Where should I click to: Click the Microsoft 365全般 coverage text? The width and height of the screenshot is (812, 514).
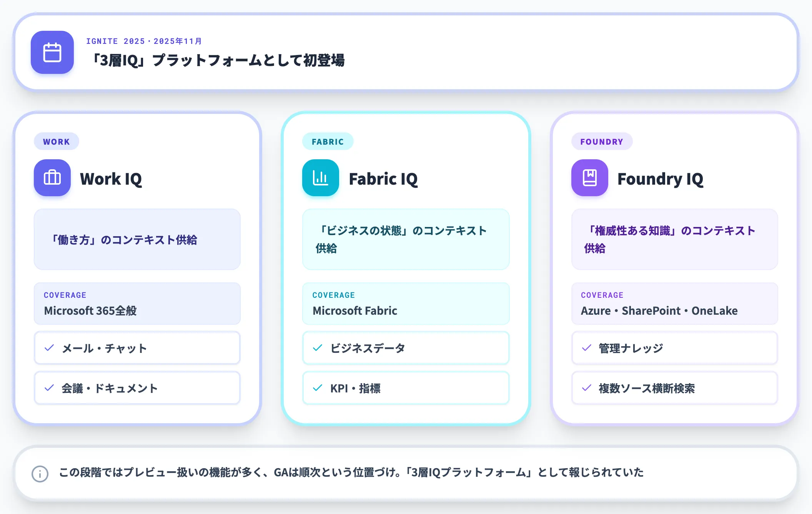coord(90,310)
